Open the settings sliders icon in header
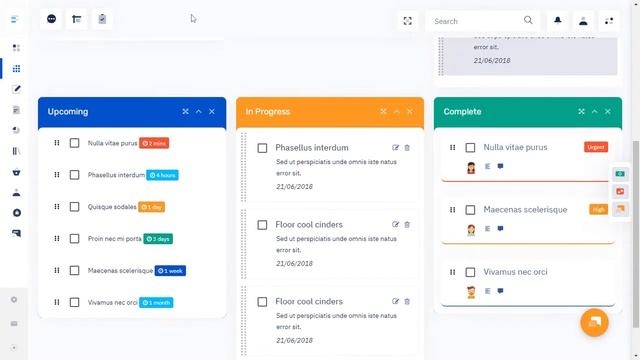640x360 pixels. pyautogui.click(x=609, y=21)
